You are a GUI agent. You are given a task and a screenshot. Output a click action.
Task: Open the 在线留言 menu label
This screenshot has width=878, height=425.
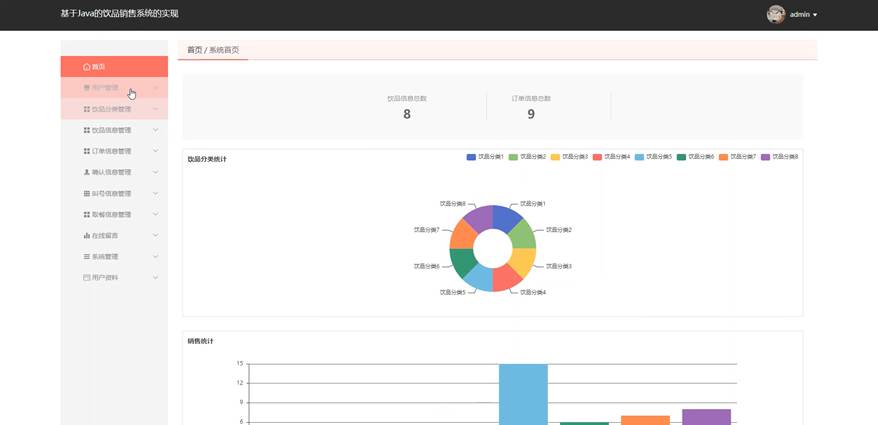tap(105, 236)
